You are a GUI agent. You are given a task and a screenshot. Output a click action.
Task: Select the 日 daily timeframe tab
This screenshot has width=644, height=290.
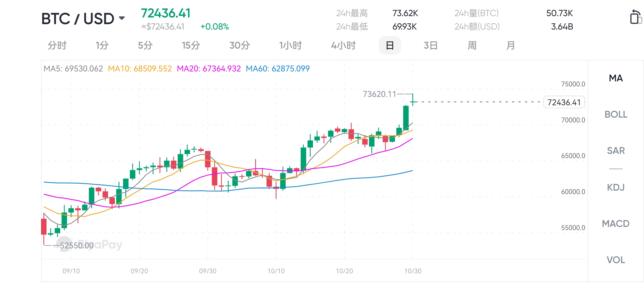pyautogui.click(x=390, y=45)
